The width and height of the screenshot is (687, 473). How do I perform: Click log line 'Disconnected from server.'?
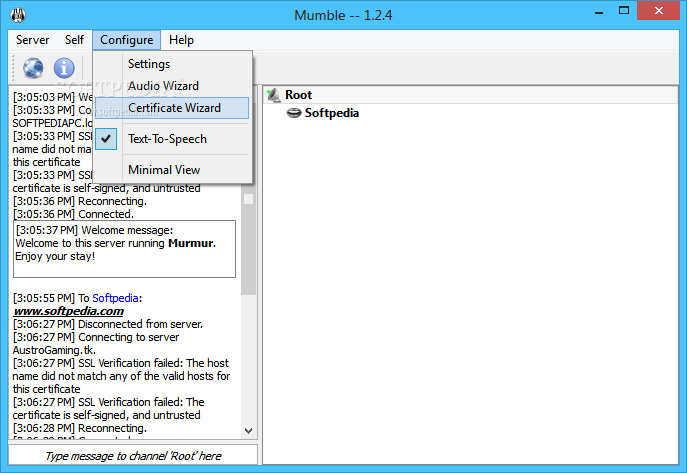[x=107, y=324]
